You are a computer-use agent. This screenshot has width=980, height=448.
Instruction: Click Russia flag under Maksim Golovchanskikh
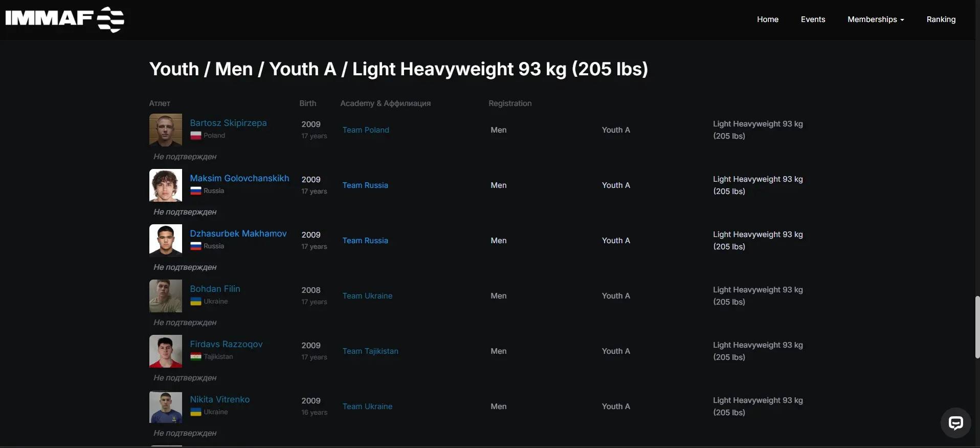[x=196, y=191]
